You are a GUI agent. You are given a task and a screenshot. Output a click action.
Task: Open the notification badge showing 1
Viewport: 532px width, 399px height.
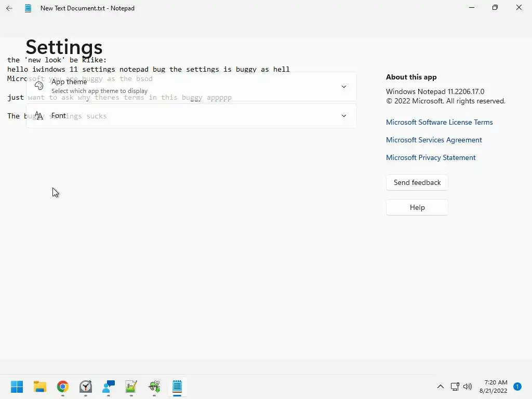(x=517, y=387)
